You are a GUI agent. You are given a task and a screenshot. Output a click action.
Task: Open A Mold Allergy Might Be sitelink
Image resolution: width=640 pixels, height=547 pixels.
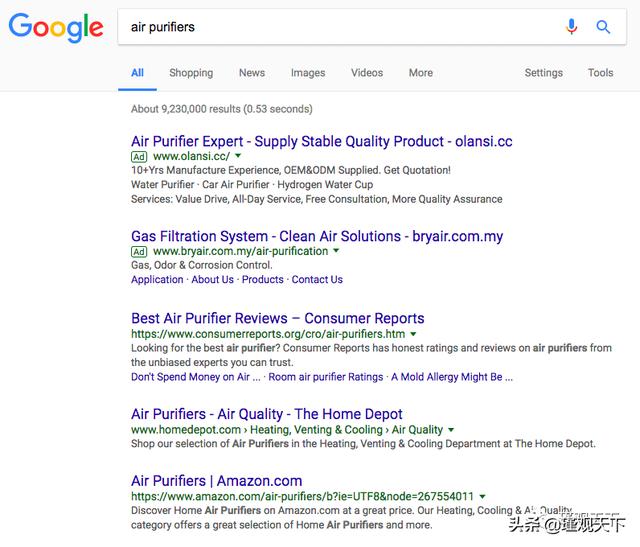point(452,377)
